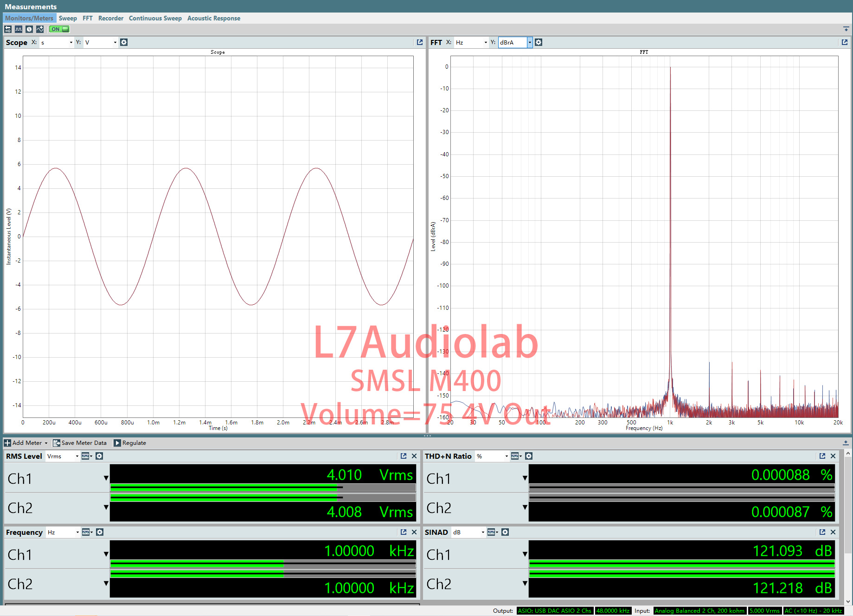This screenshot has height=616, width=853.
Task: Pop out the FFT panel
Action: point(845,42)
